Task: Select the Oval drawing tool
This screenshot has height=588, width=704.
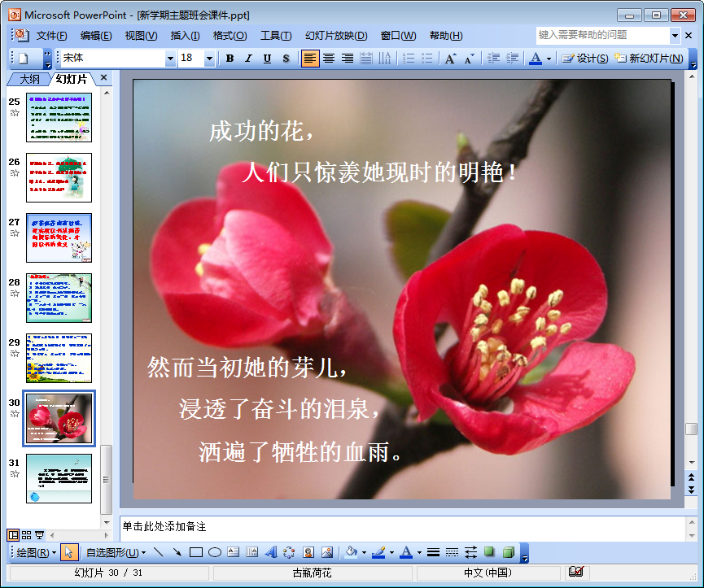Action: coord(215,552)
